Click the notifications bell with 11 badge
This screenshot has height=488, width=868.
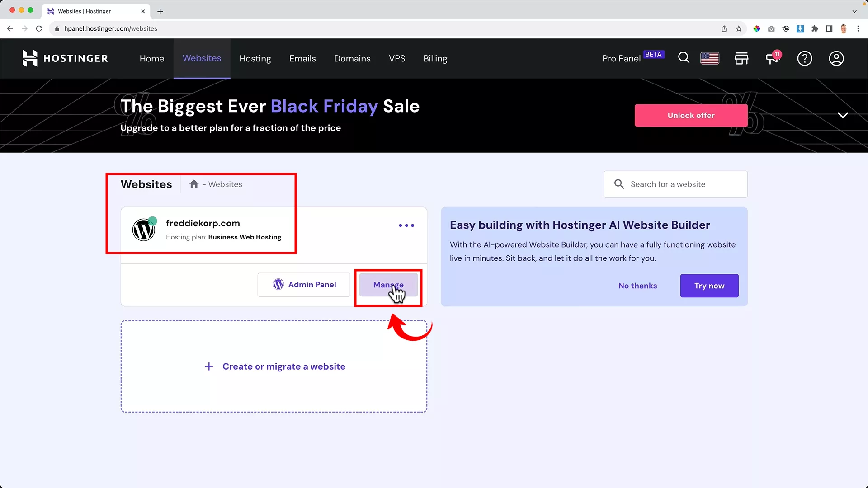(773, 58)
